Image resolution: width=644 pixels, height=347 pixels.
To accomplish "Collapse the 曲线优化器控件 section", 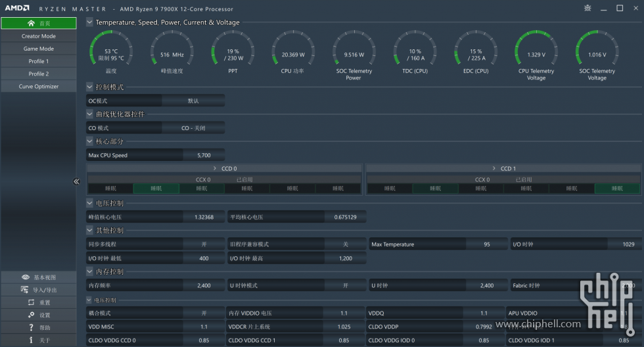I will pyautogui.click(x=89, y=114).
